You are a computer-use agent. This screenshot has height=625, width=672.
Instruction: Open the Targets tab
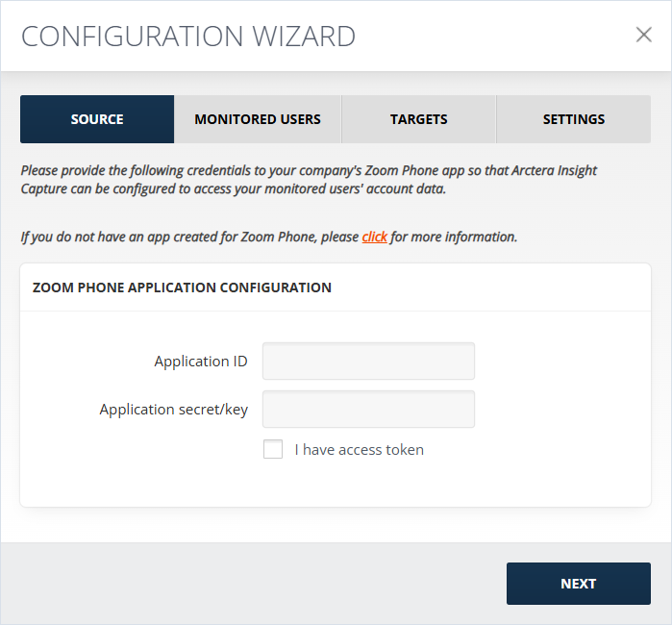[x=419, y=119]
